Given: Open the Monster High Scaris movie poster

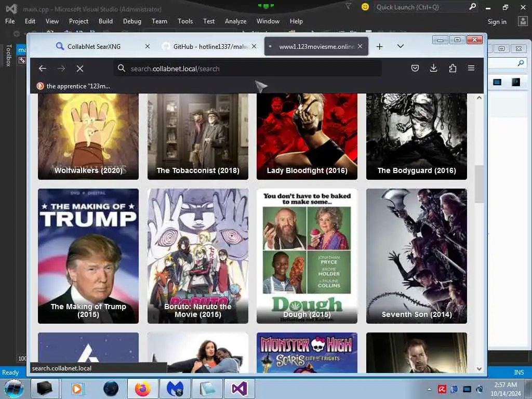Looking at the screenshot, I should [307, 353].
